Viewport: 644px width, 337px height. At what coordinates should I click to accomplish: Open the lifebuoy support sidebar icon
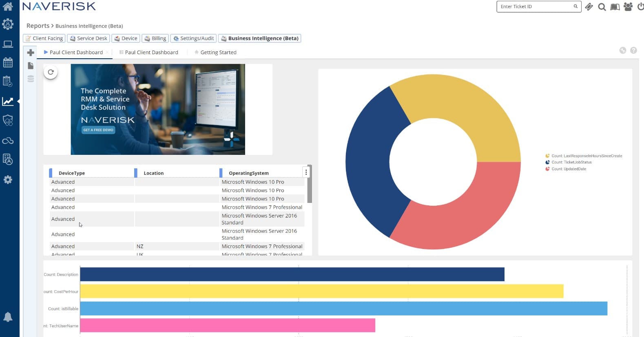point(8,24)
